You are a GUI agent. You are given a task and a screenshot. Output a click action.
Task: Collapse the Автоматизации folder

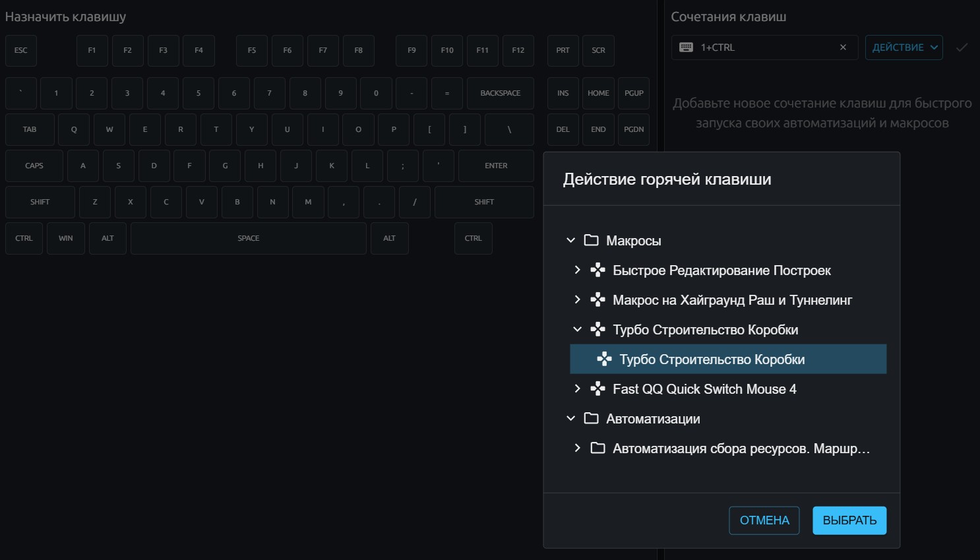click(571, 418)
